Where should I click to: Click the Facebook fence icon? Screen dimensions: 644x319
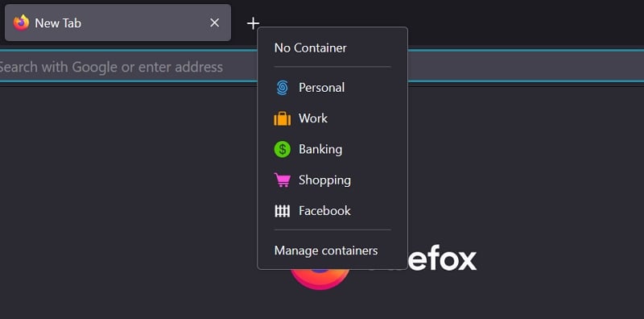pos(283,211)
